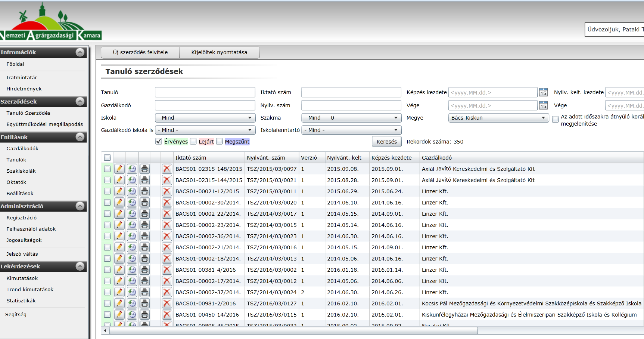Image resolution: width=644 pixels, height=339 pixels.
Task: Delete contract BACS01-00002-21/2014.
Action: pyautogui.click(x=167, y=247)
